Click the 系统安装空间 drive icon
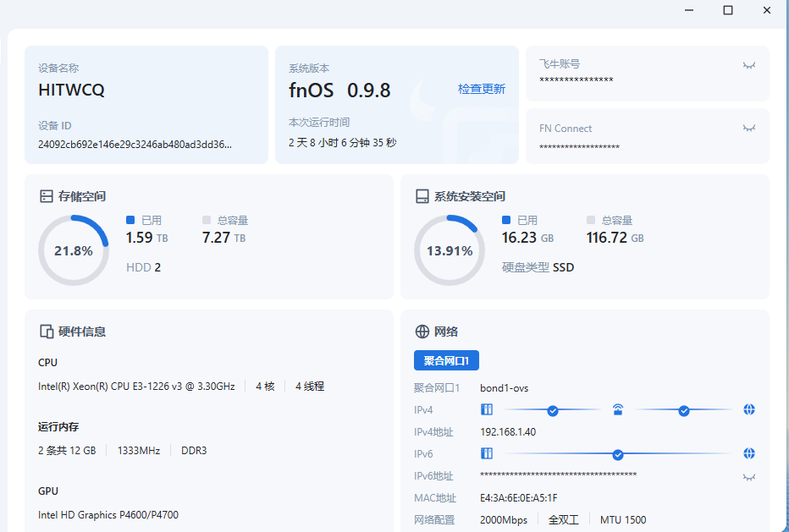This screenshot has width=789, height=532. pyautogui.click(x=422, y=196)
